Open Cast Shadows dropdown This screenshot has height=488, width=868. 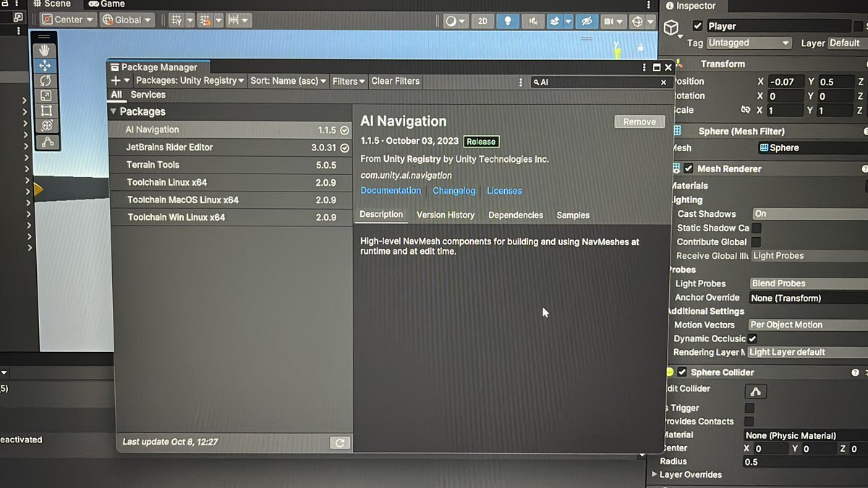pos(810,214)
